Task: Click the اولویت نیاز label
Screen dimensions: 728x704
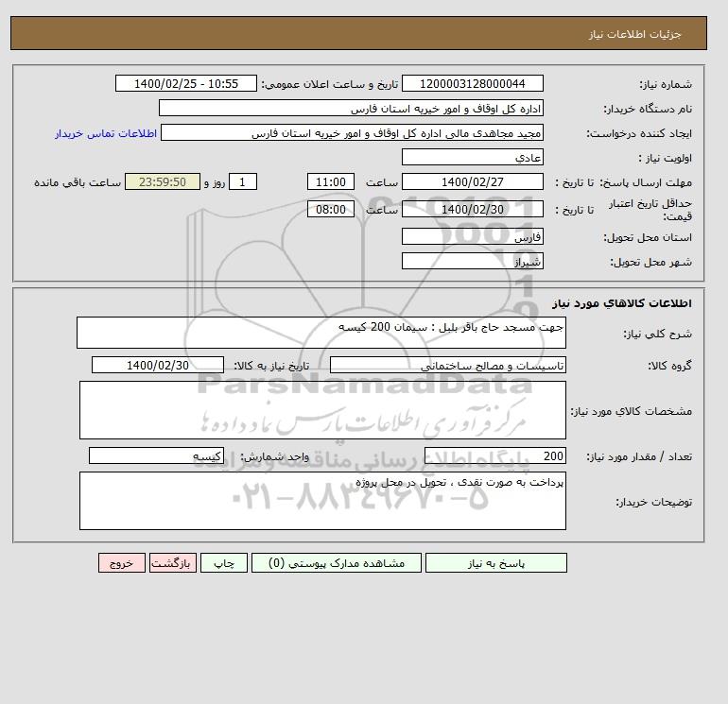Action: 666,158
